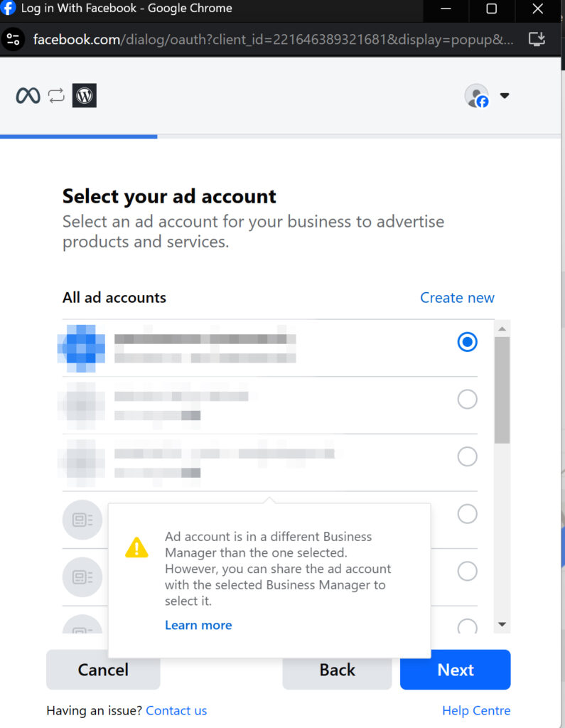Viewport: 565px width, 728px height.
Task: Click the blue grid avatar of the first ad account
Action: [x=80, y=348]
